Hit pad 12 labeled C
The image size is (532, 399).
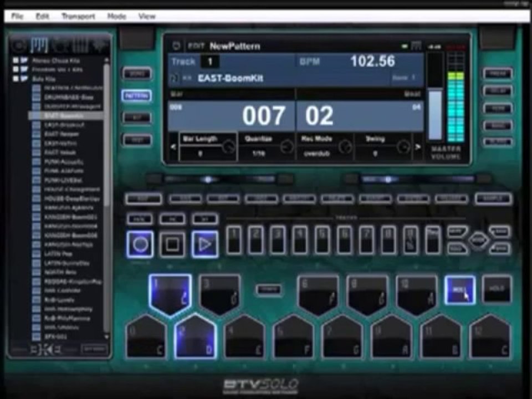pyautogui.click(x=490, y=336)
